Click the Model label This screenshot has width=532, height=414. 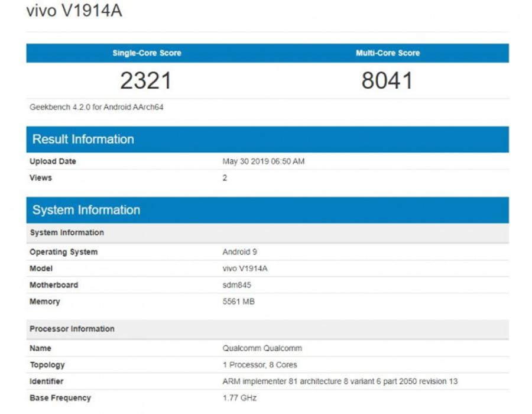41,269
